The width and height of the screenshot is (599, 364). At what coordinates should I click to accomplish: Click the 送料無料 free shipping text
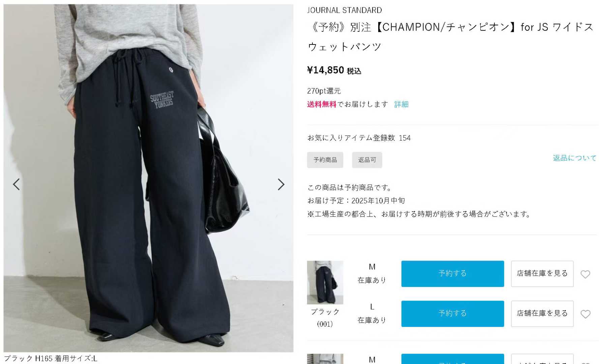[x=322, y=104]
